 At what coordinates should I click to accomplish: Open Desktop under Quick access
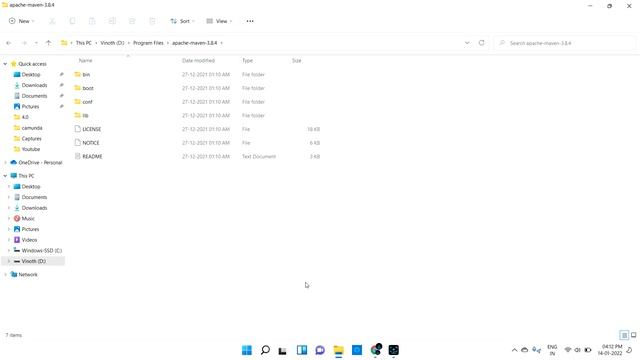pos(31,75)
